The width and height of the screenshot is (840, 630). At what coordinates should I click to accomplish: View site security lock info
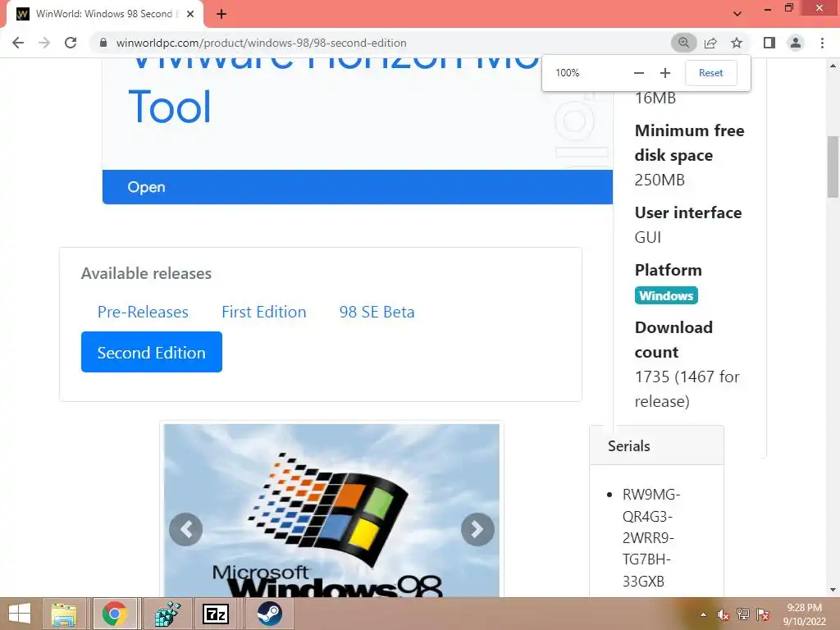coord(103,43)
